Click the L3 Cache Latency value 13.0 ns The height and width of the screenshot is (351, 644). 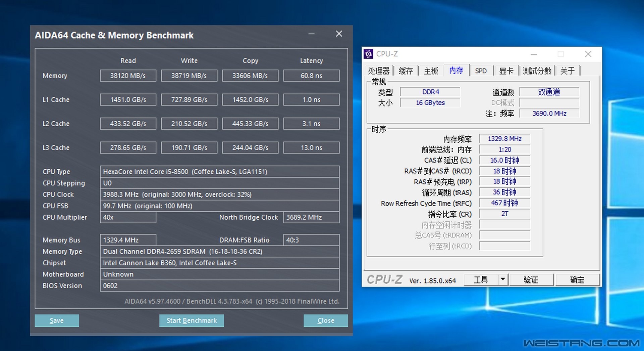click(311, 147)
